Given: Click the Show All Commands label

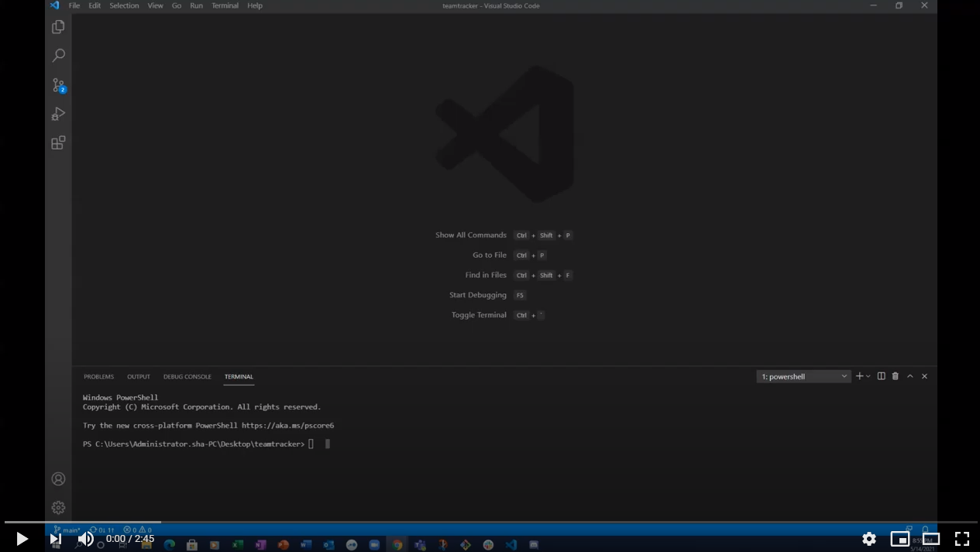Looking at the screenshot, I should click(x=471, y=235).
